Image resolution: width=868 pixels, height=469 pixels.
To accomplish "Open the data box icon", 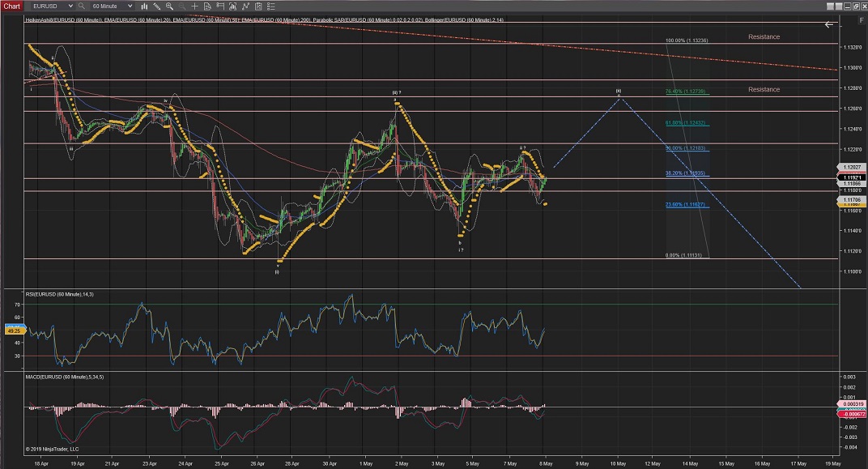I will [x=206, y=6].
